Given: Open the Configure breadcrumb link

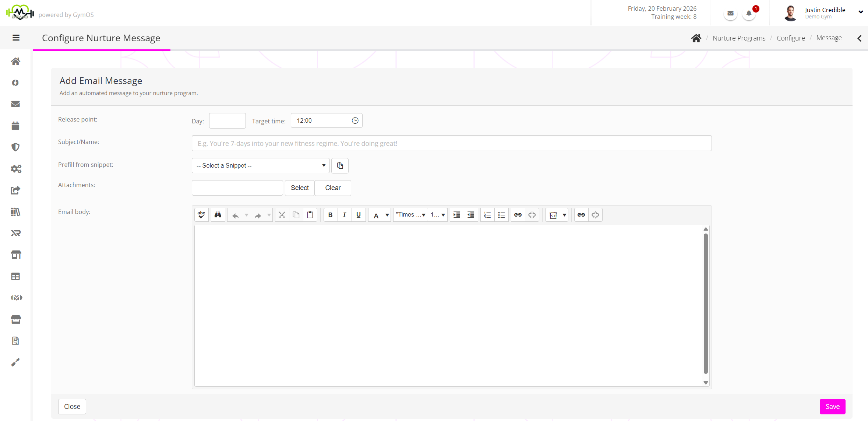Looking at the screenshot, I should (791, 38).
